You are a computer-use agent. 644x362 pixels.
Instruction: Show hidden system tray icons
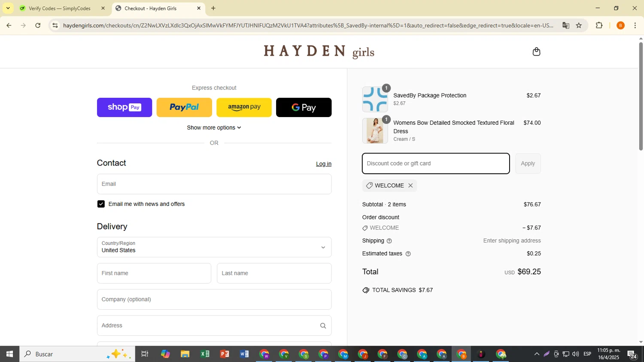click(x=537, y=354)
